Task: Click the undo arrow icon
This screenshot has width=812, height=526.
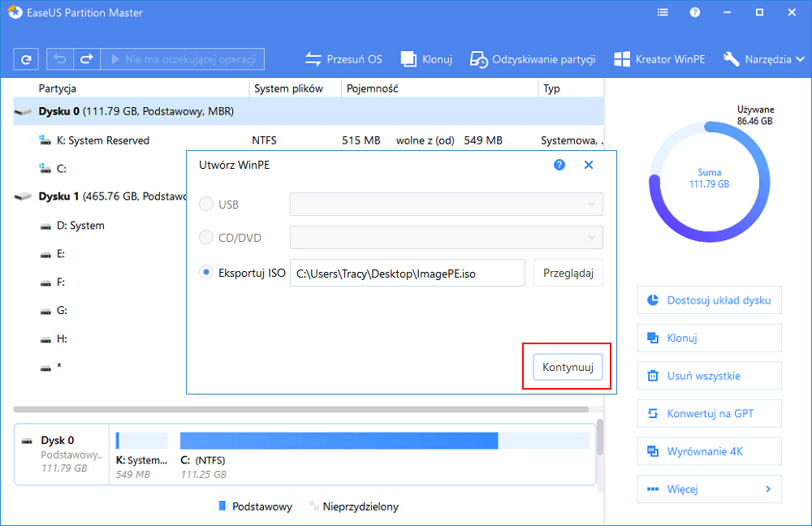Action: (x=60, y=59)
